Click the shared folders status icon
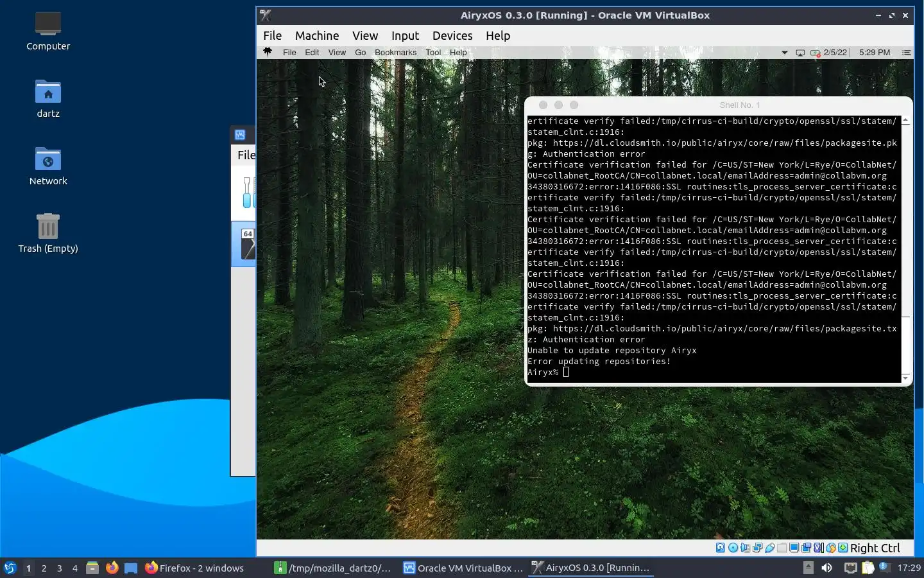 782,548
